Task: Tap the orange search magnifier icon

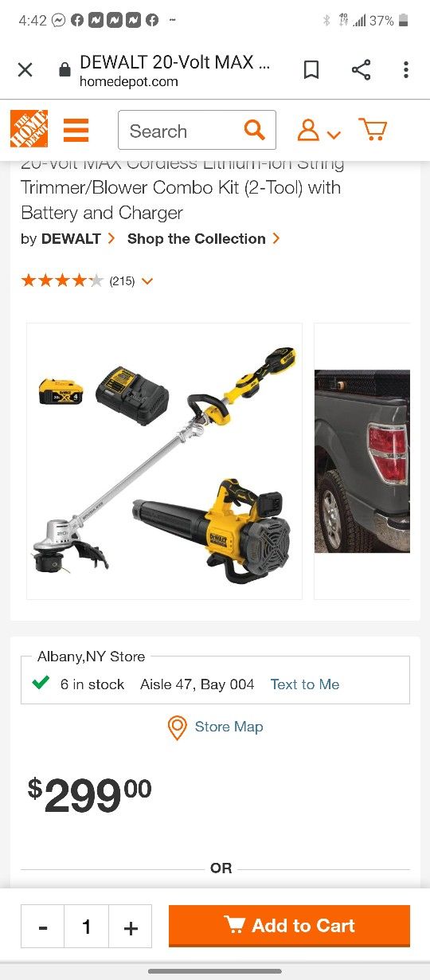Action: [x=255, y=130]
